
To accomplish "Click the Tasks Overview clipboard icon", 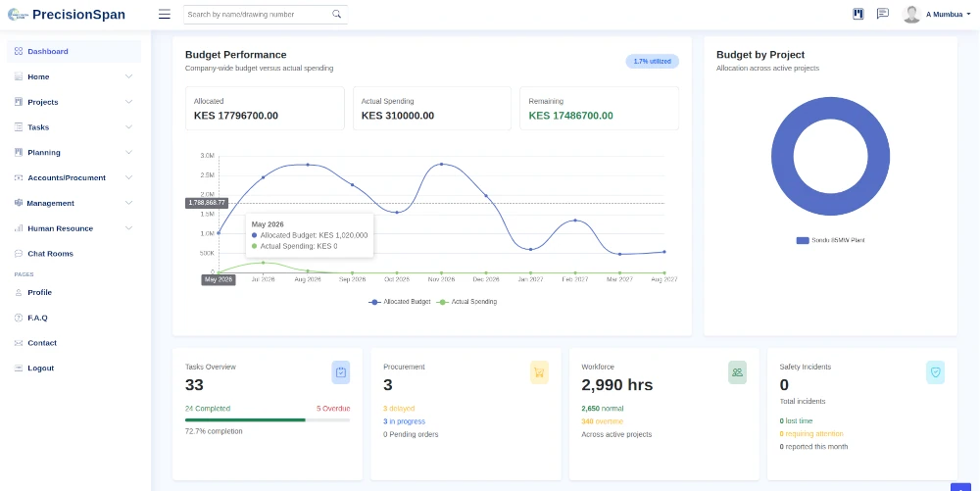I will pos(341,372).
